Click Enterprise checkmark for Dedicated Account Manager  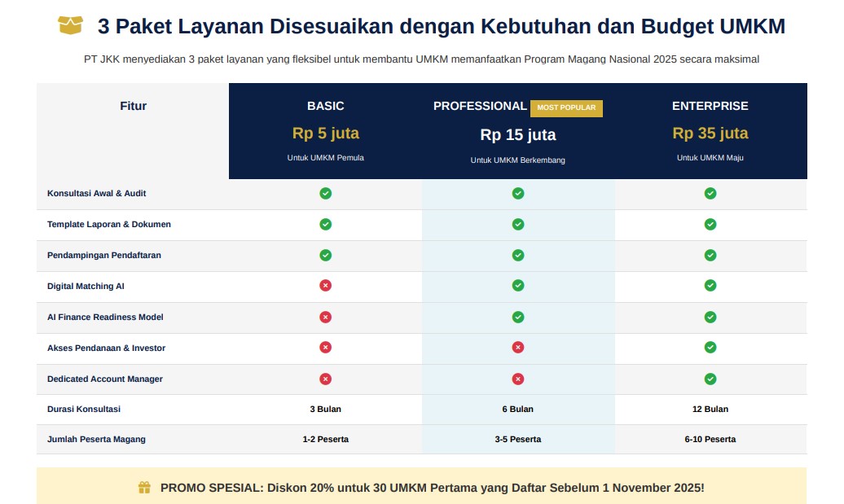pos(710,379)
